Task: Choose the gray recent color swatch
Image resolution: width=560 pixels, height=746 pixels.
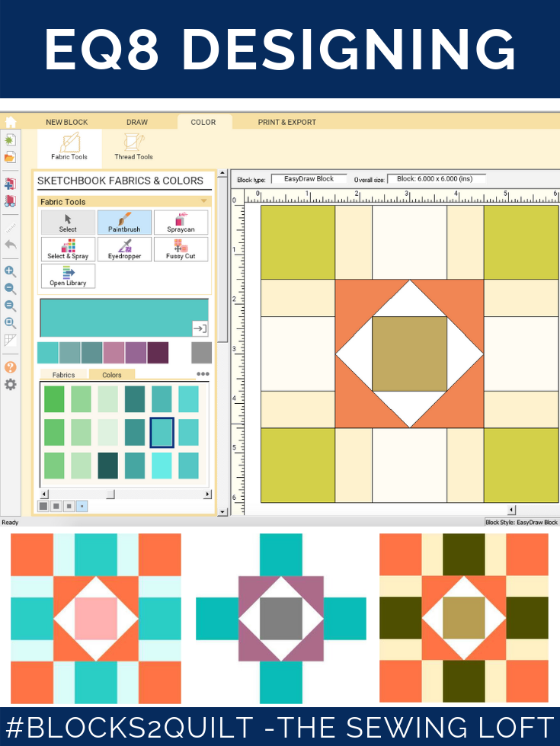Action: pos(201,353)
